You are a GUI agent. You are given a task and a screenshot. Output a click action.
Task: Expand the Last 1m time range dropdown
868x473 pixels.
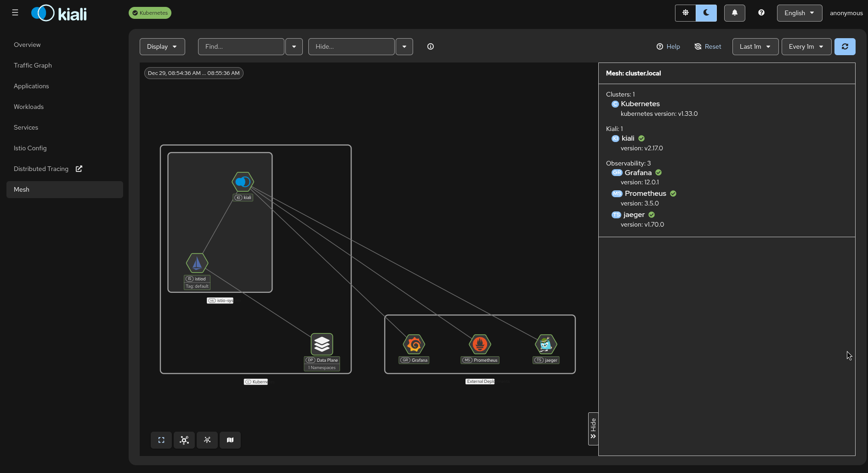(755, 46)
